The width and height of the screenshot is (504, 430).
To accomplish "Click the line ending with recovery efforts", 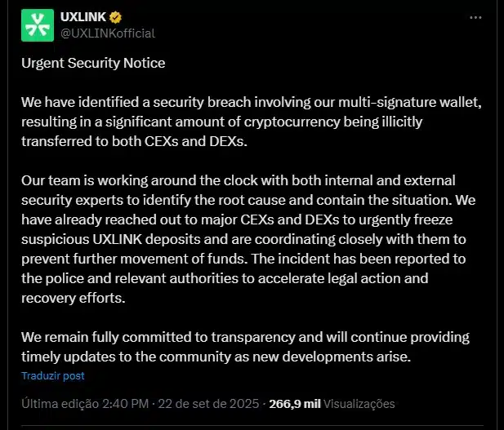I will pos(74,298).
